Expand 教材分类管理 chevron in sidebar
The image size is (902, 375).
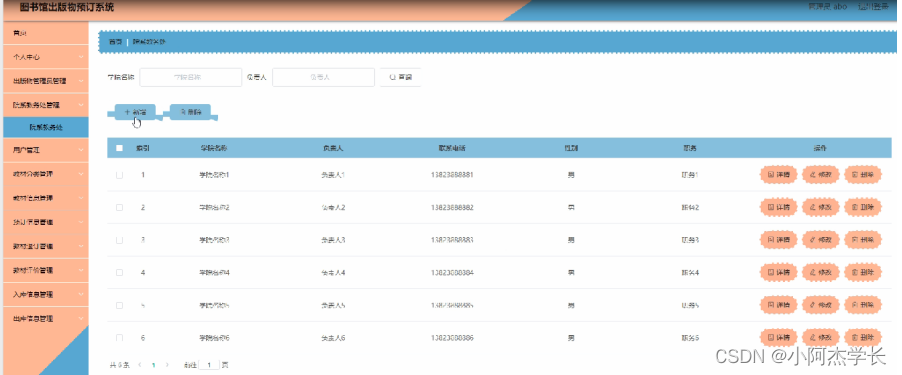point(81,174)
